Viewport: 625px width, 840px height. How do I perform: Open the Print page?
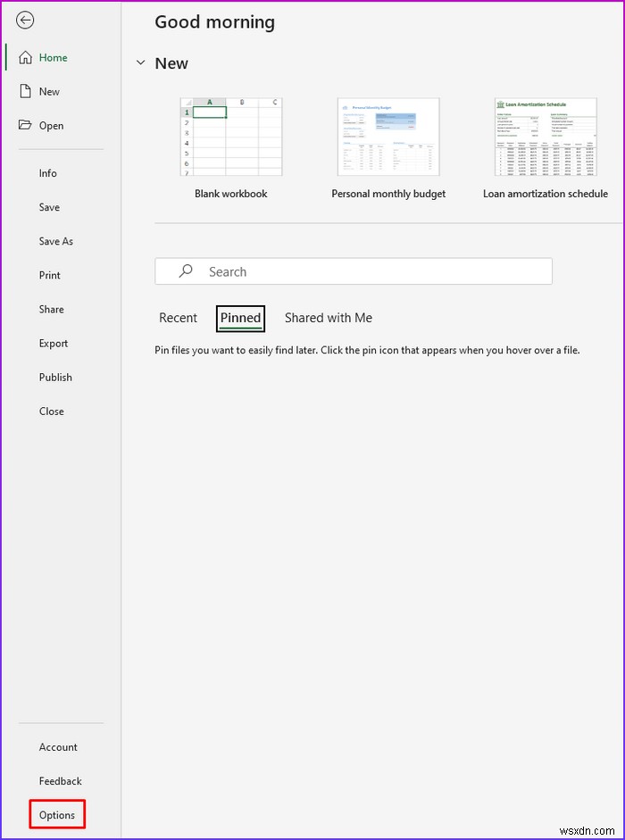50,275
